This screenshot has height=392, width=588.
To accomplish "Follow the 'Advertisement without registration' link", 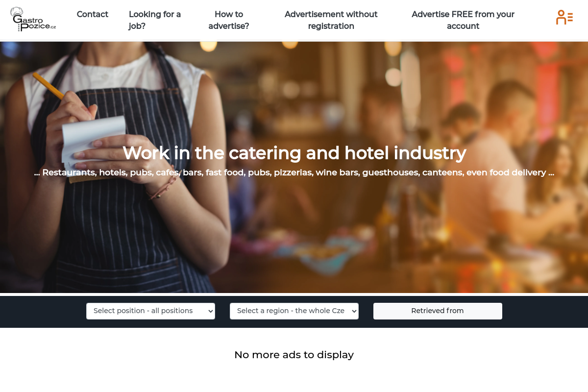I will [x=331, y=20].
